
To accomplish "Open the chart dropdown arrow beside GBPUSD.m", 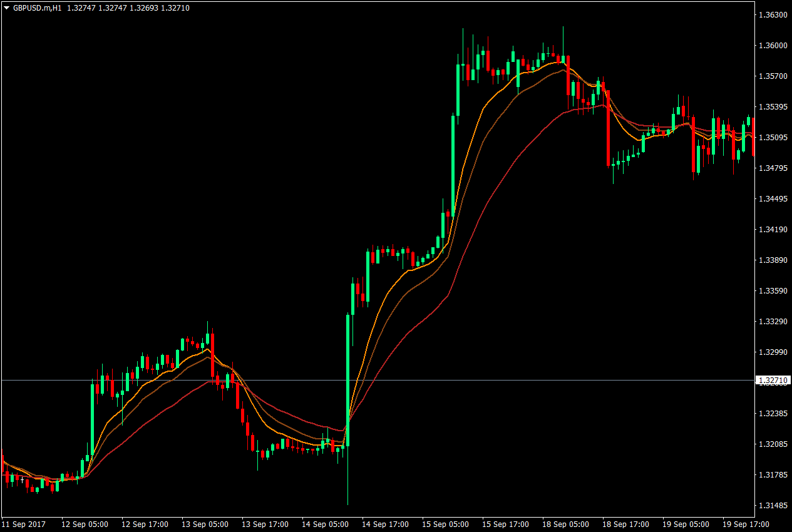I will (6, 8).
